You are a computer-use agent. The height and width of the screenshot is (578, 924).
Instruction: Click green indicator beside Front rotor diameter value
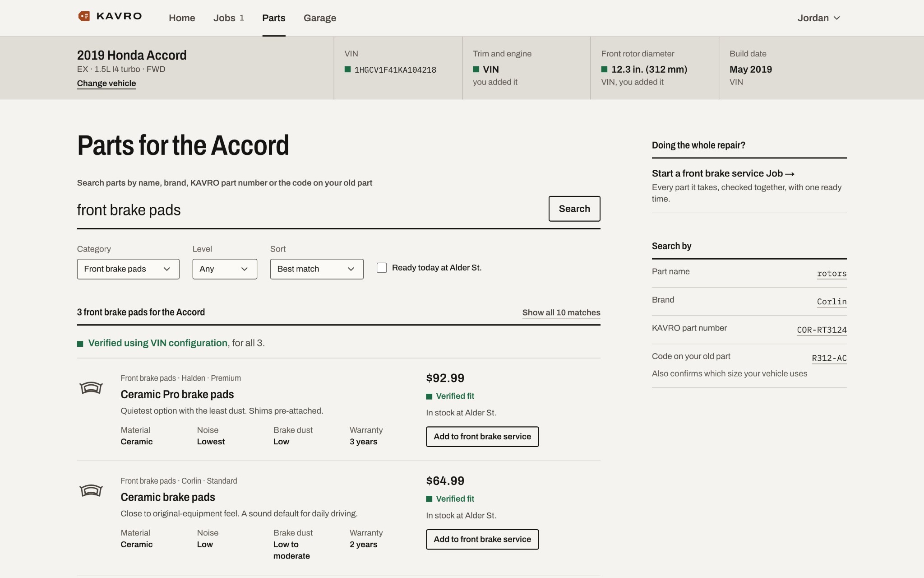click(x=604, y=69)
